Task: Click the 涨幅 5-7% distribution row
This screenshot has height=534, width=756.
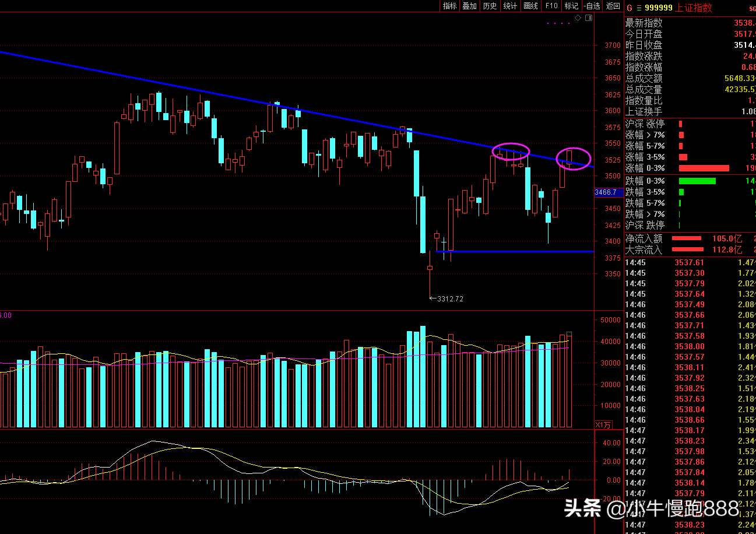Action: [690, 146]
